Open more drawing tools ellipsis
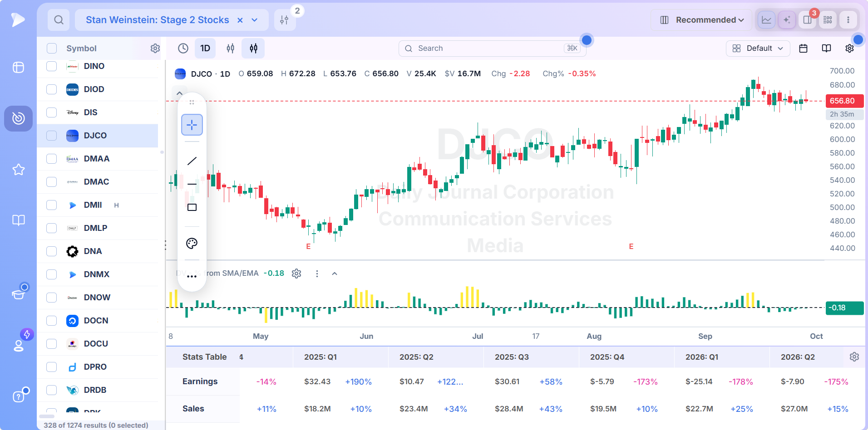Image resolution: width=868 pixels, height=430 pixels. 192,276
